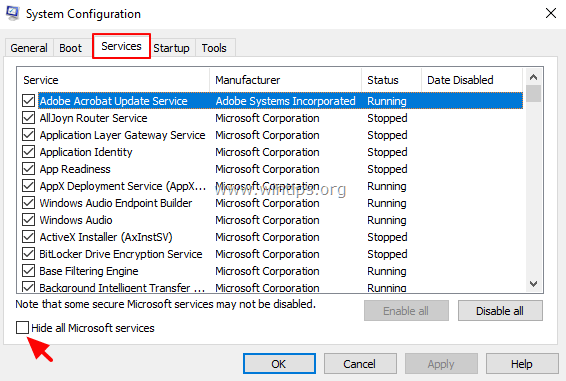Click the scroll down arrow of services list
This screenshot has height=381, width=566.
pos(534,284)
